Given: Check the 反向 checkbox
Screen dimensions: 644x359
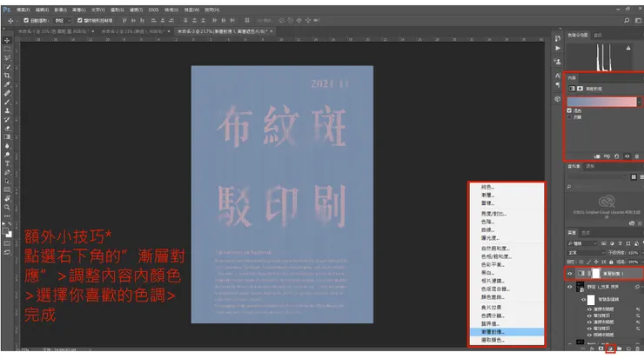Looking at the screenshot, I should [x=569, y=117].
